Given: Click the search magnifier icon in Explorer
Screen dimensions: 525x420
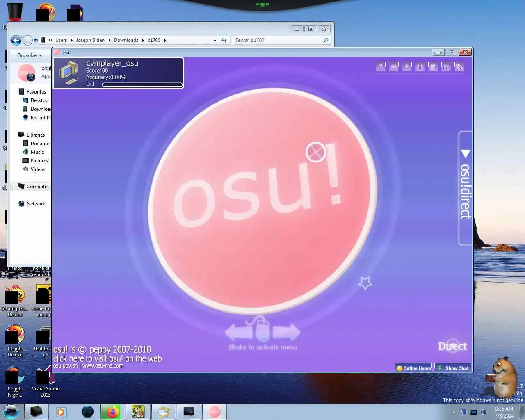Looking at the screenshot, I should [326, 40].
